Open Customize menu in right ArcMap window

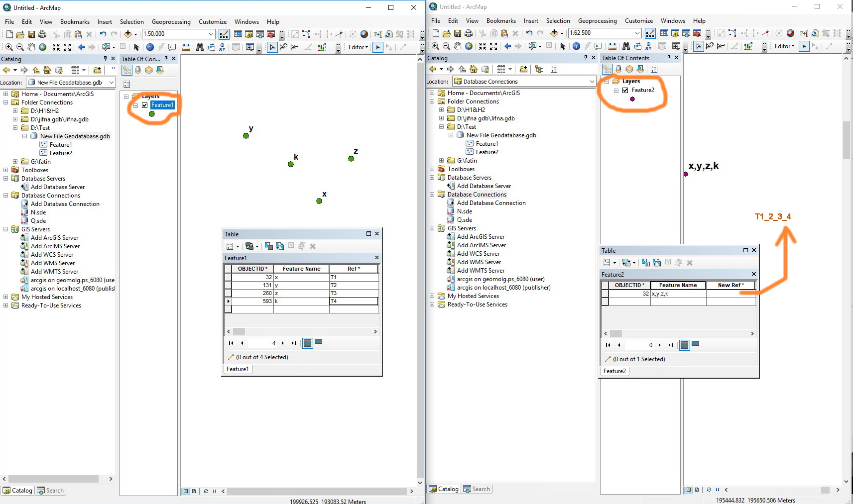click(x=639, y=21)
